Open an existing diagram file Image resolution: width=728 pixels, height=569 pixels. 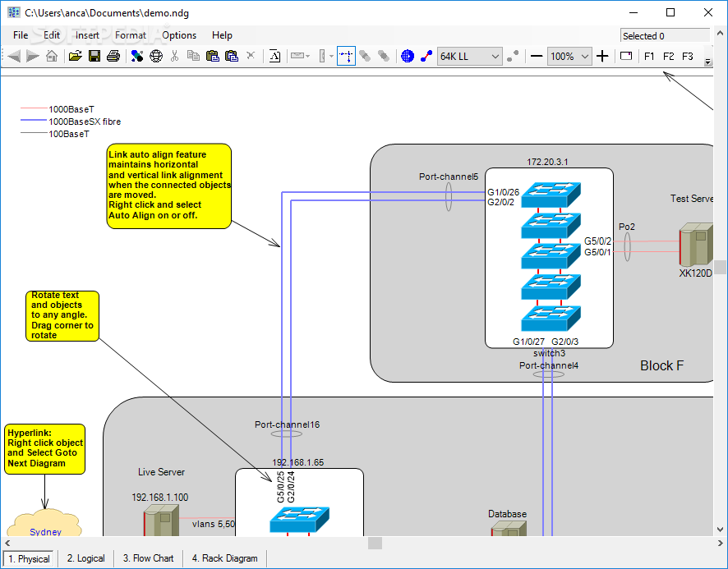point(76,56)
